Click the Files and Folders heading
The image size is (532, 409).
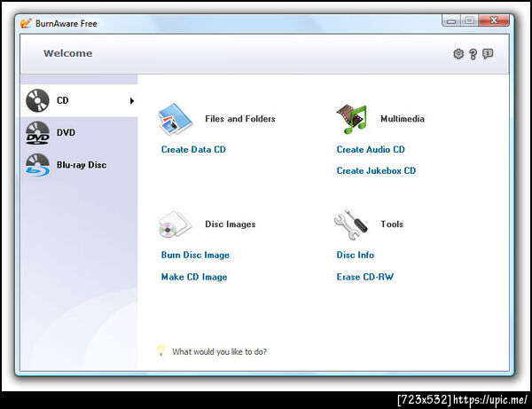click(240, 119)
